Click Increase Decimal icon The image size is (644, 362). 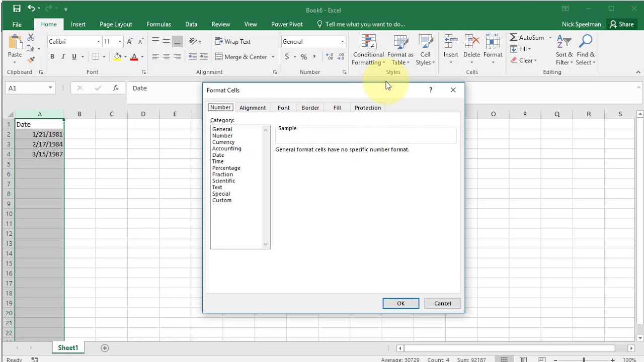(330, 57)
